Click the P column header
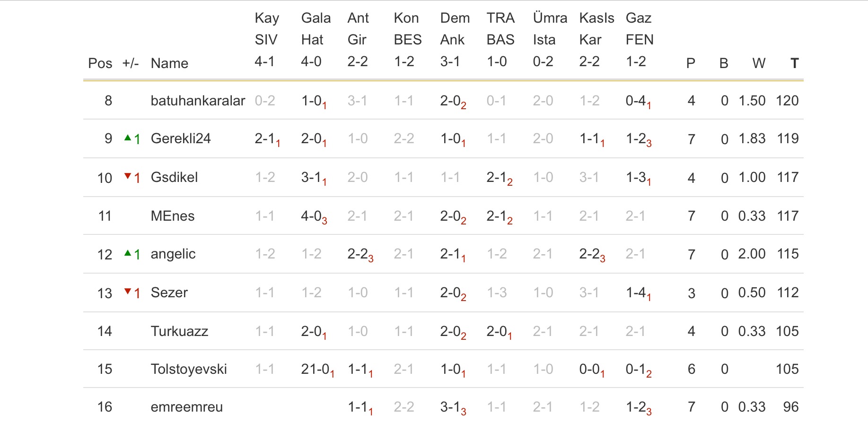Viewport: 868px width, 422px height. (691, 63)
